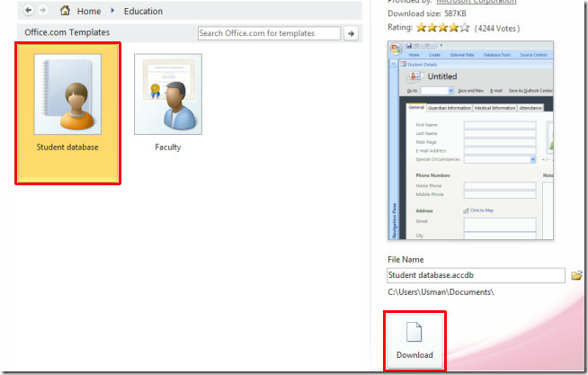This screenshot has width=588, height=375.
Task: Focus the Search Office.com templates field
Action: click(x=269, y=33)
